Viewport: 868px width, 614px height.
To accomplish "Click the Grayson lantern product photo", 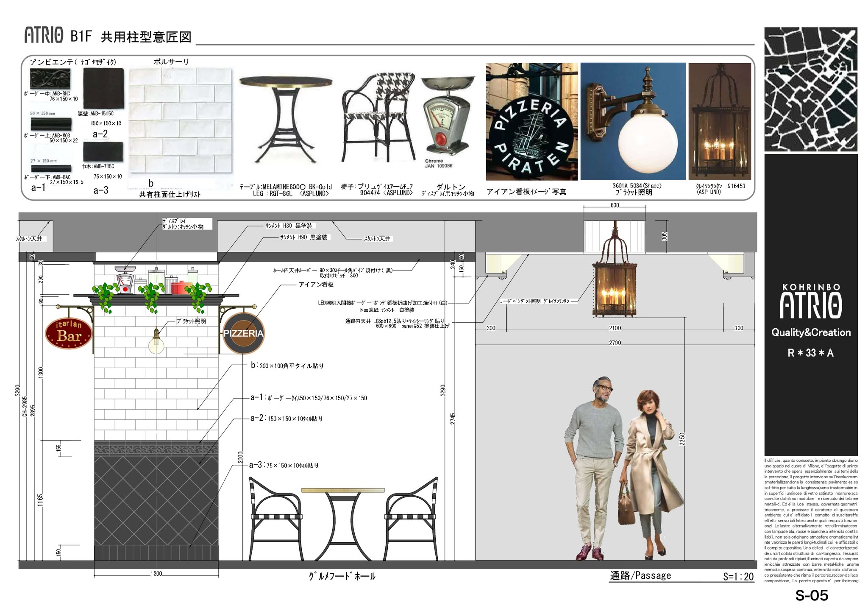I will [719, 122].
